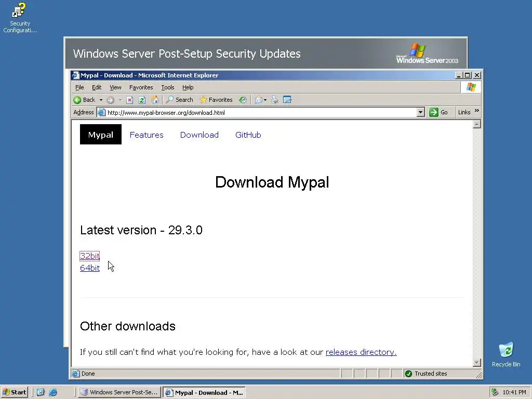The image size is (532, 399).
Task: Stop page loading with the red X icon
Action: [129, 100]
